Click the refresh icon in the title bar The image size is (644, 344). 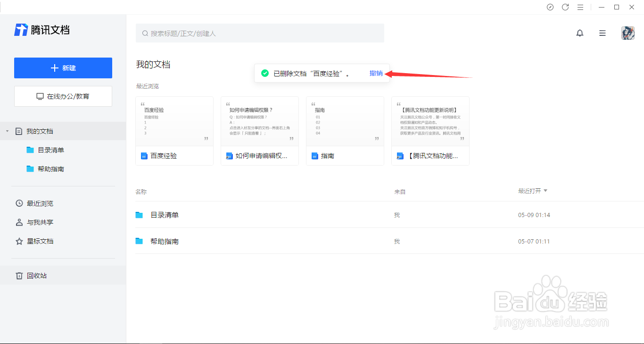(565, 7)
